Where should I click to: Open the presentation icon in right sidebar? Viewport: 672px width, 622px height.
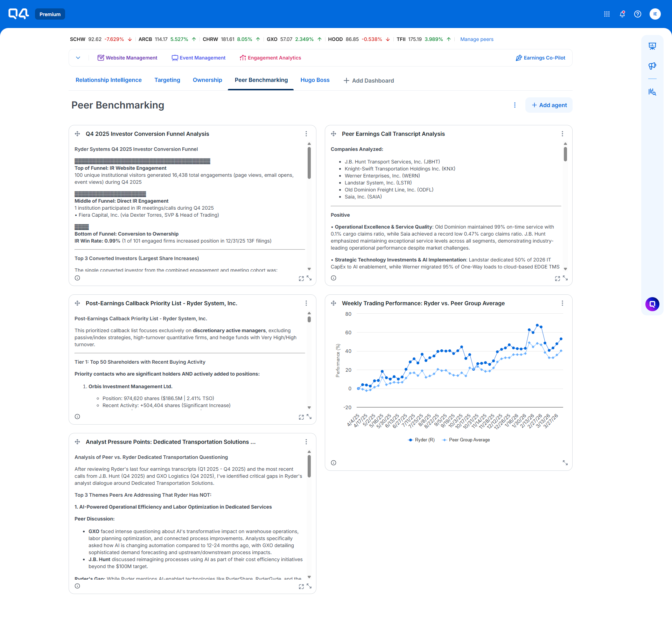(x=652, y=46)
